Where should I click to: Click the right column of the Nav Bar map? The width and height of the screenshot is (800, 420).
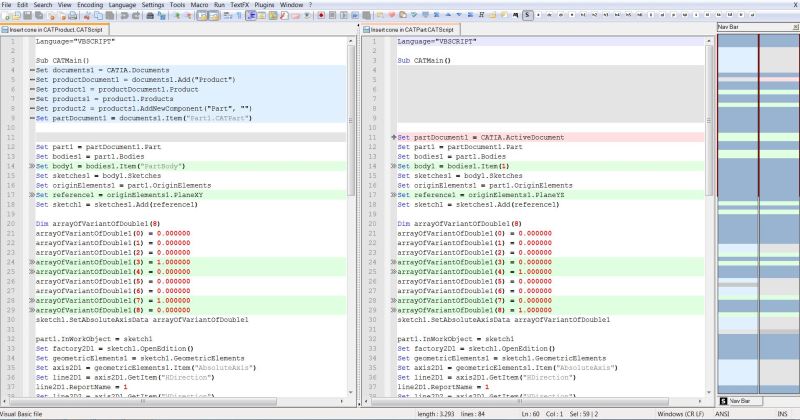(x=779, y=213)
